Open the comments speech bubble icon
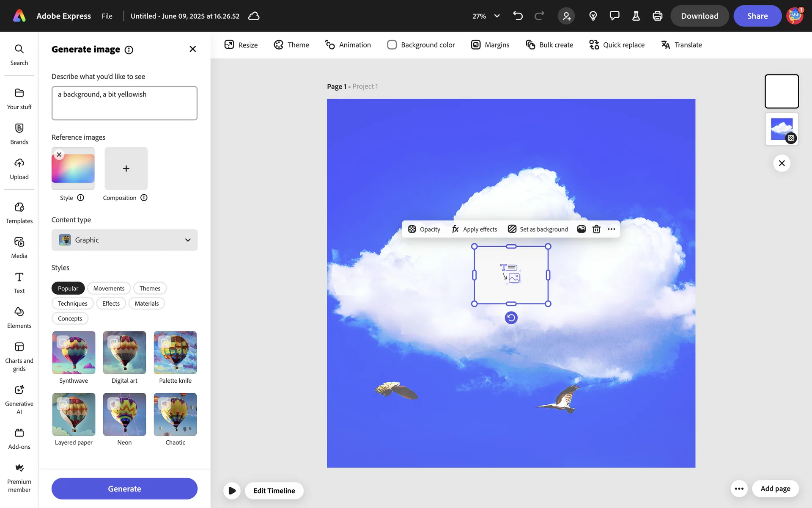Screen dimensions: 812x508 [x=614, y=16]
